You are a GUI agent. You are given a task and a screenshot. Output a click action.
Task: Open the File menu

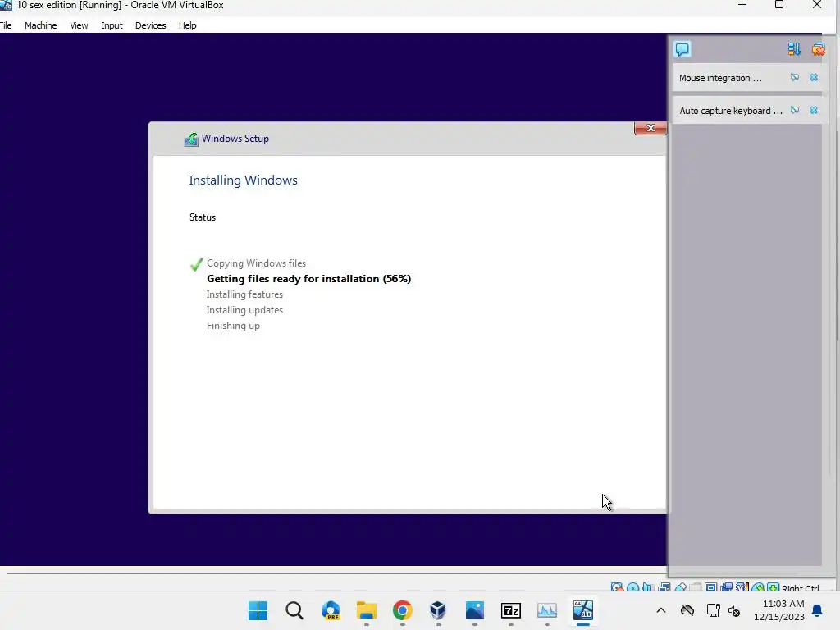[6, 25]
